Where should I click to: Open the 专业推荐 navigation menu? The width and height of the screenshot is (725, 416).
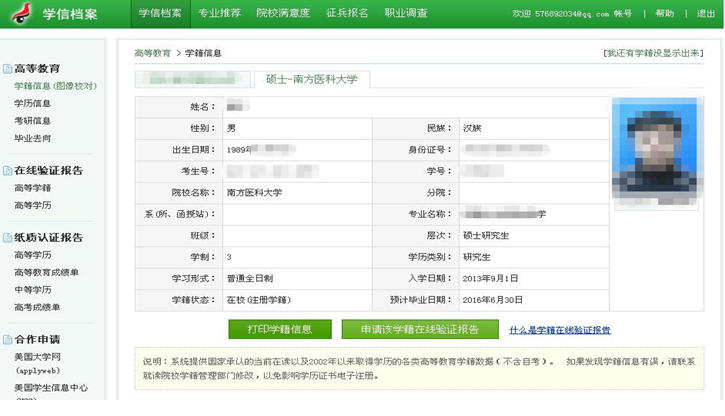(x=220, y=14)
